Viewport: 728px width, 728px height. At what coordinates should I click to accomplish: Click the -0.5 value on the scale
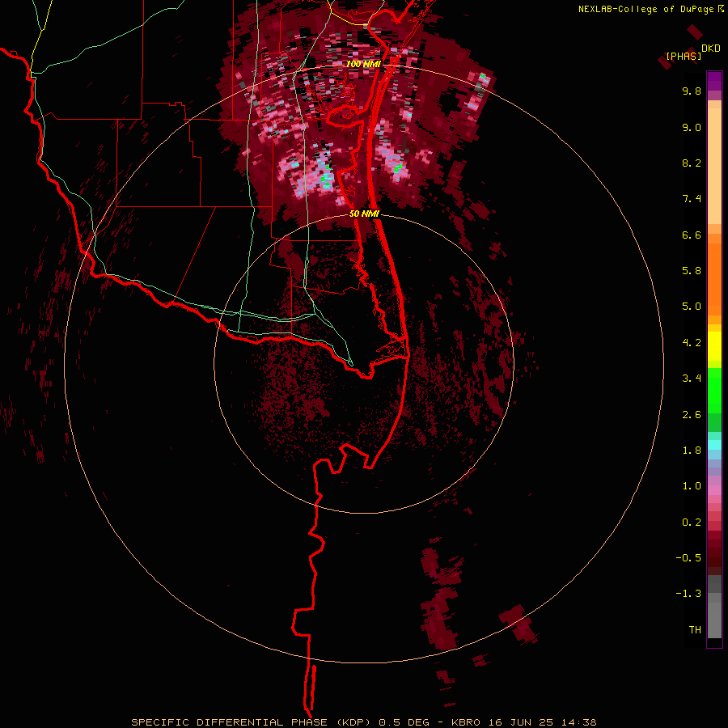(688, 558)
